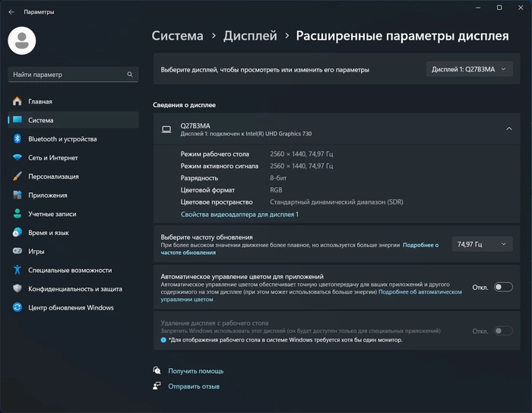Screen dimensions: 532x413
Task: Click the back arrow icon
Action: [x=11, y=12]
